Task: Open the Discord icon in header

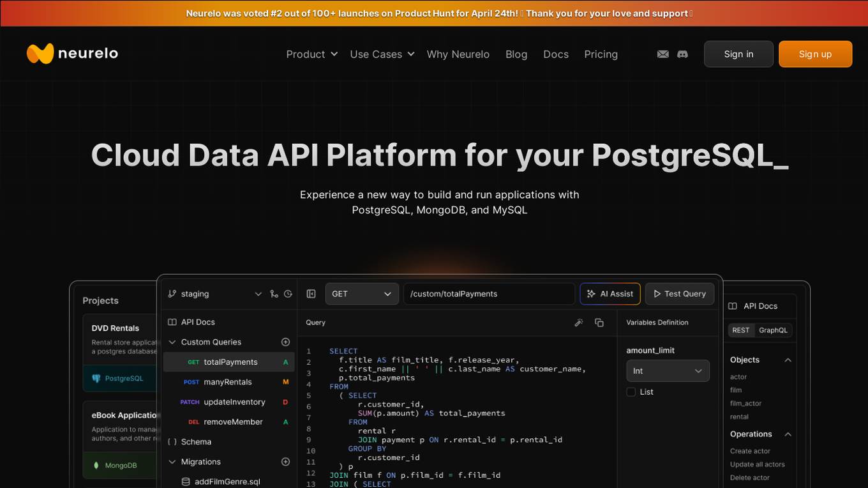Action: pyautogui.click(x=682, y=54)
